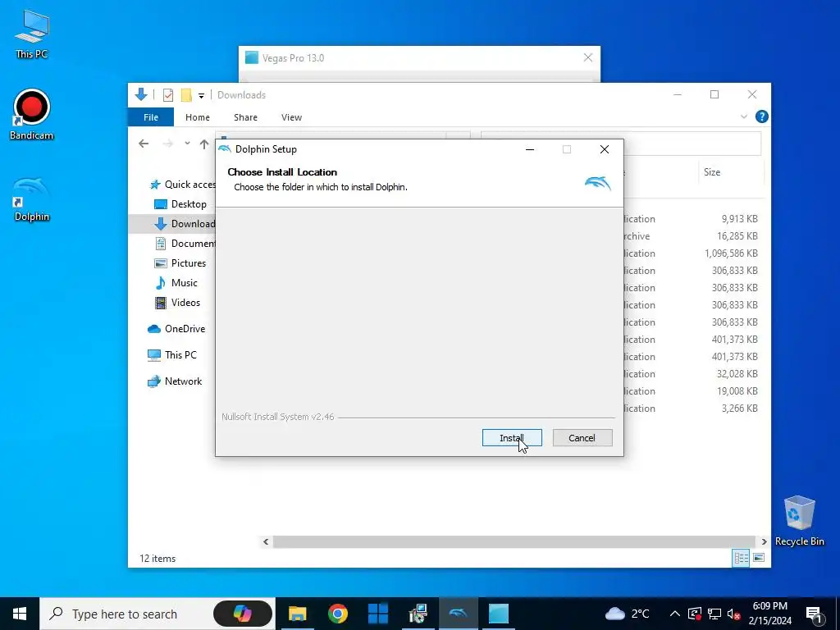Click scrollbar right arrow in Downloads
The height and width of the screenshot is (630, 840).
[x=764, y=541]
